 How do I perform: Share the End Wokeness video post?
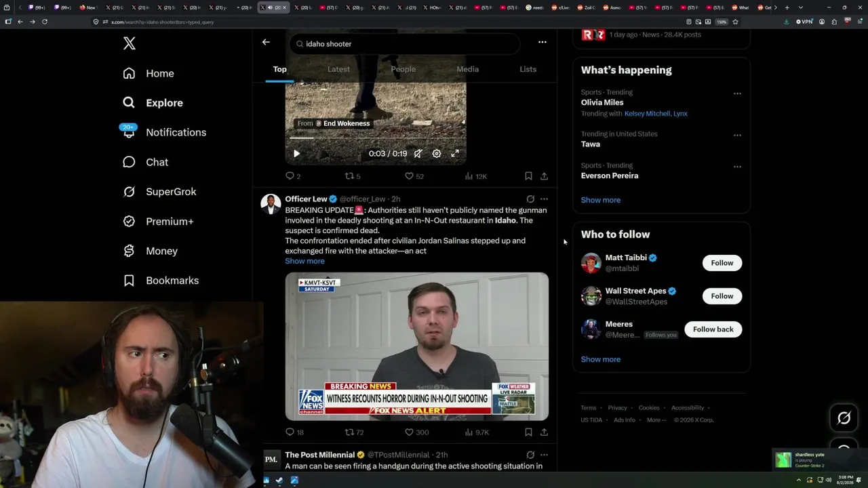(x=544, y=176)
